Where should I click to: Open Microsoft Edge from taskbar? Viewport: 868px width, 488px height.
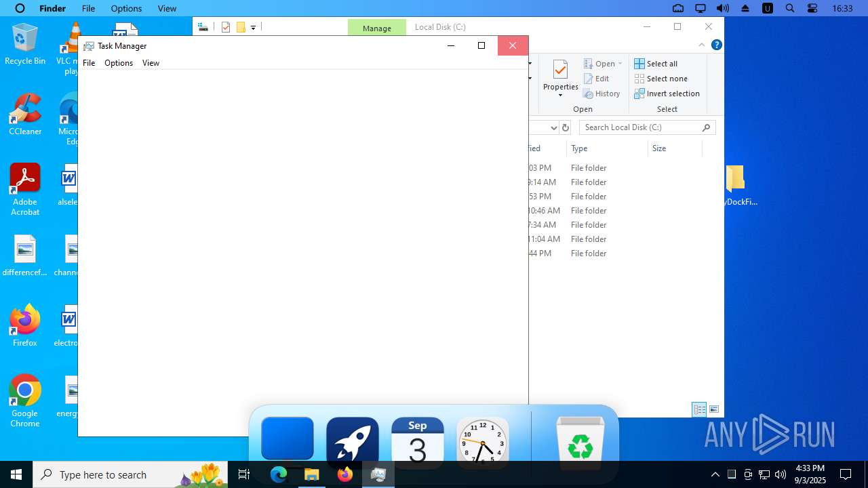point(279,474)
